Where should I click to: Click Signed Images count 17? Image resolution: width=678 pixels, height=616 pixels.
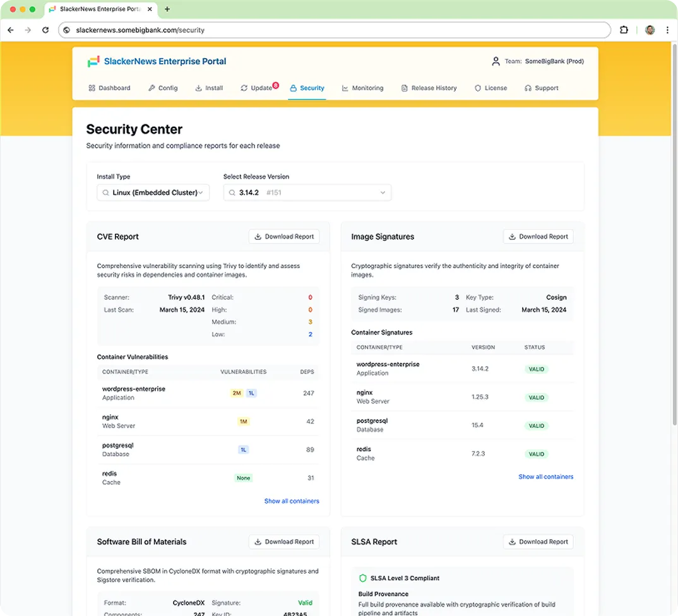tap(456, 310)
